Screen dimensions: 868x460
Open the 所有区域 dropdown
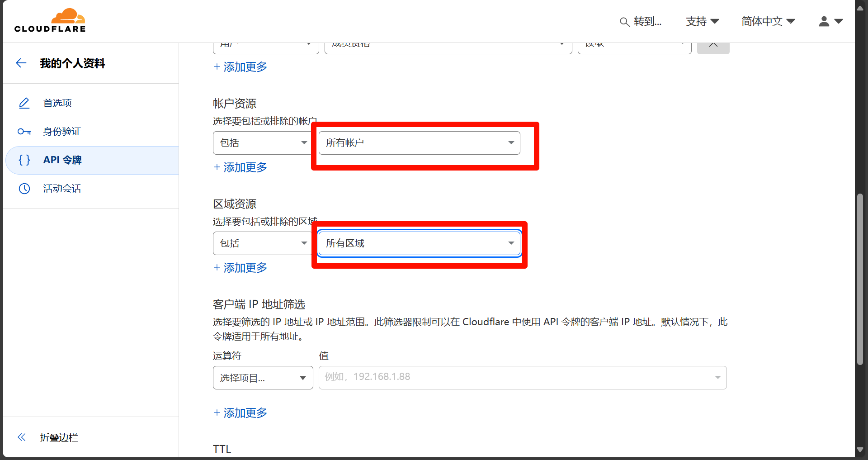[x=420, y=243]
